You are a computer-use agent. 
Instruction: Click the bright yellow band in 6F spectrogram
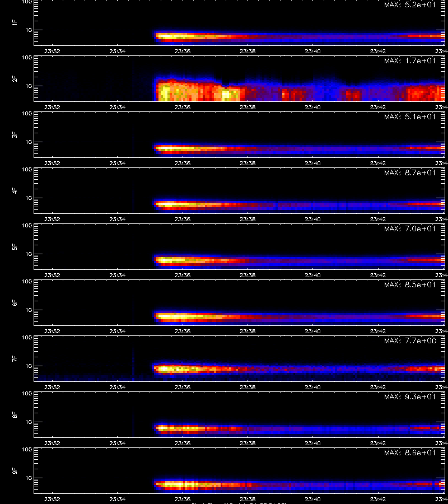[x=180, y=316]
